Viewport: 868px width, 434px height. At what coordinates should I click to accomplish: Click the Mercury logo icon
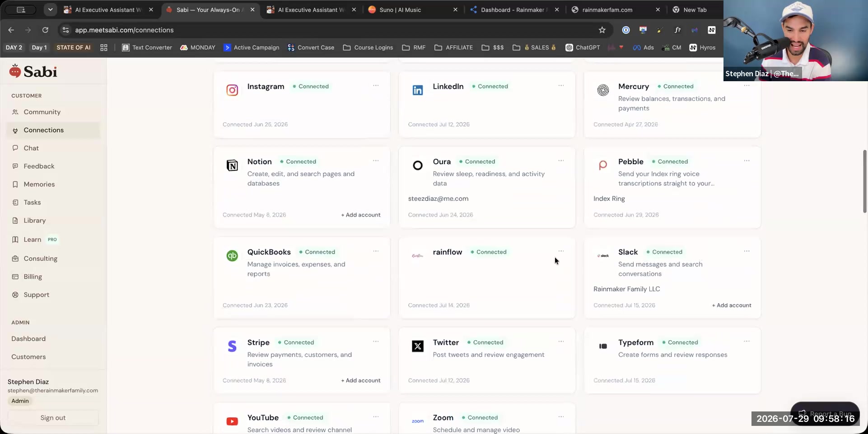603,90
